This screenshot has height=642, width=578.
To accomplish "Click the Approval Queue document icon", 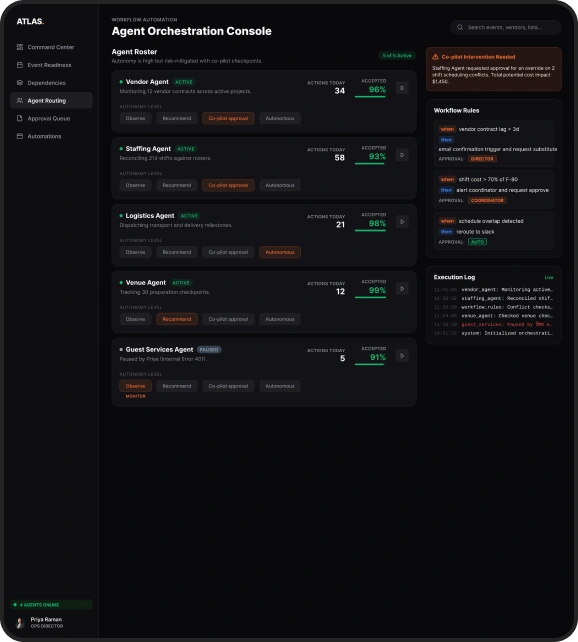I will (20, 118).
